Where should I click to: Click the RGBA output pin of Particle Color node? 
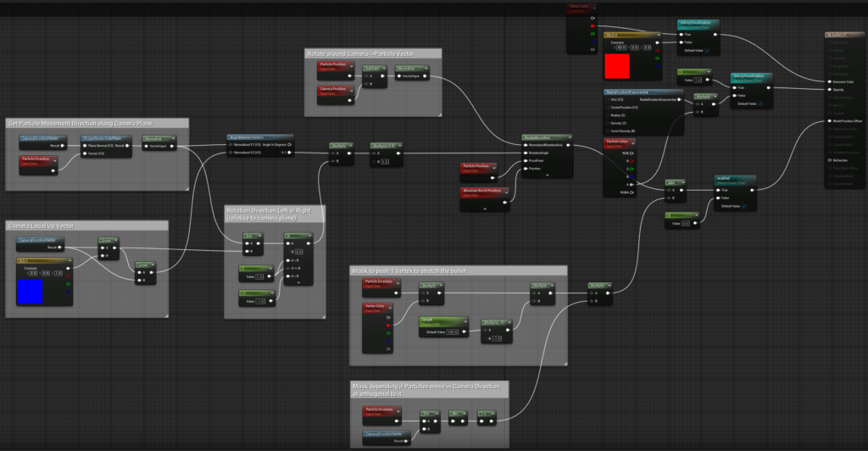(x=632, y=192)
